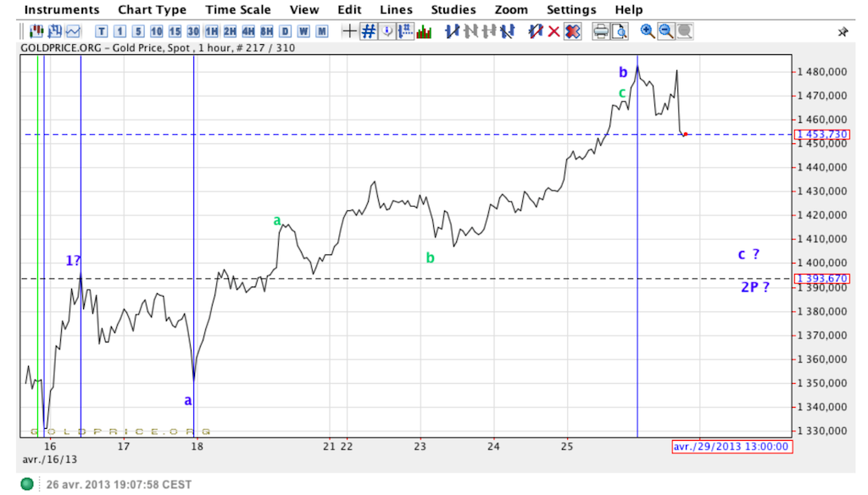Open the Time Scale menu

pos(238,10)
